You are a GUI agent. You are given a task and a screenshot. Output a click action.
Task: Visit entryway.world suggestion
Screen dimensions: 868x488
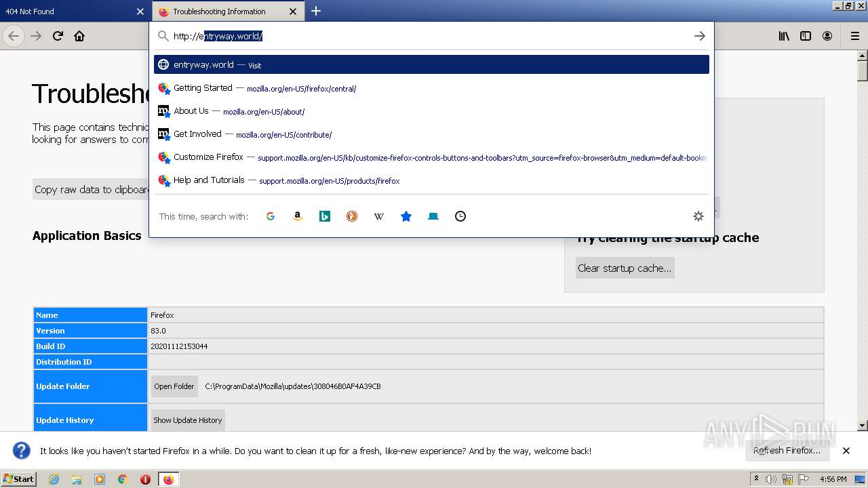pos(431,64)
